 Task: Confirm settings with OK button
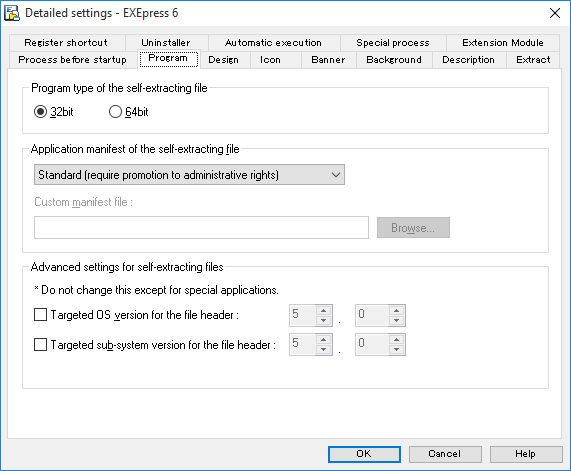pos(364,454)
